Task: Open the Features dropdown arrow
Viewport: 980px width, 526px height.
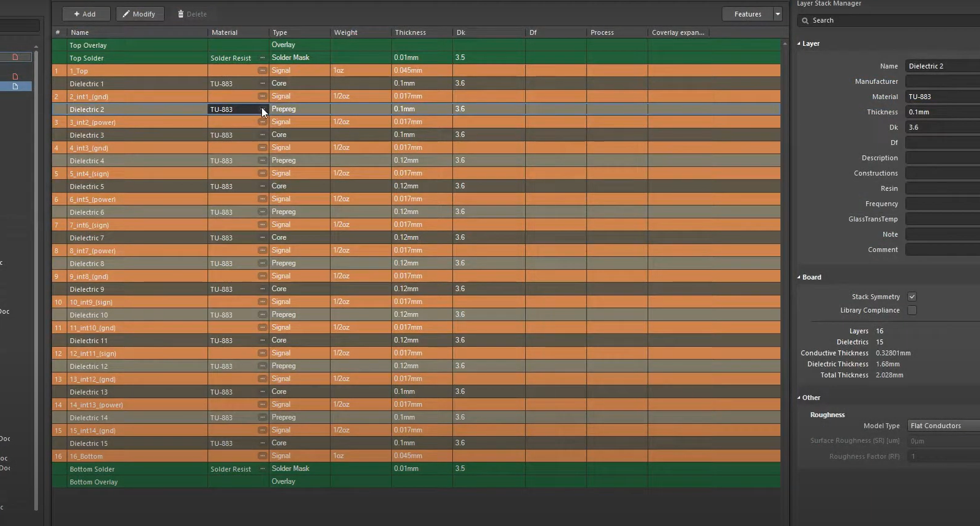Action: point(778,14)
